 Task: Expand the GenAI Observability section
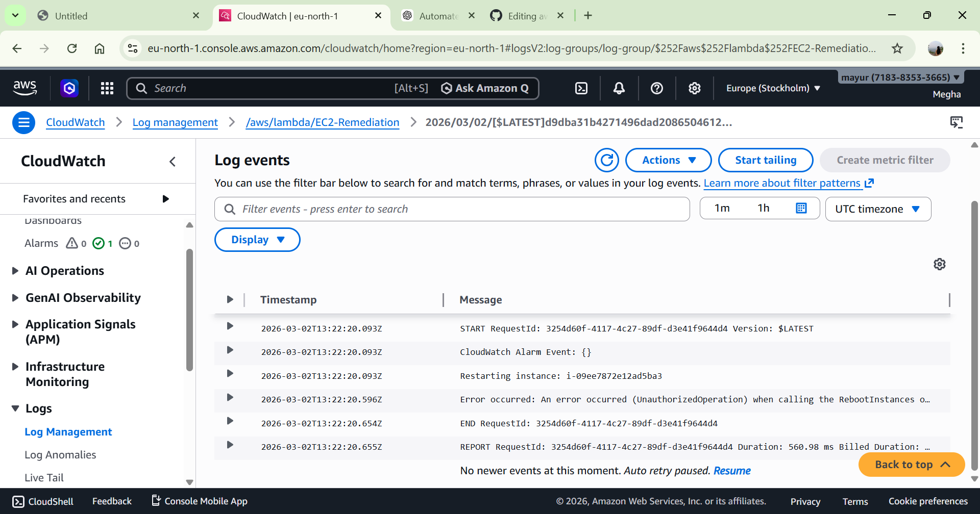point(15,298)
